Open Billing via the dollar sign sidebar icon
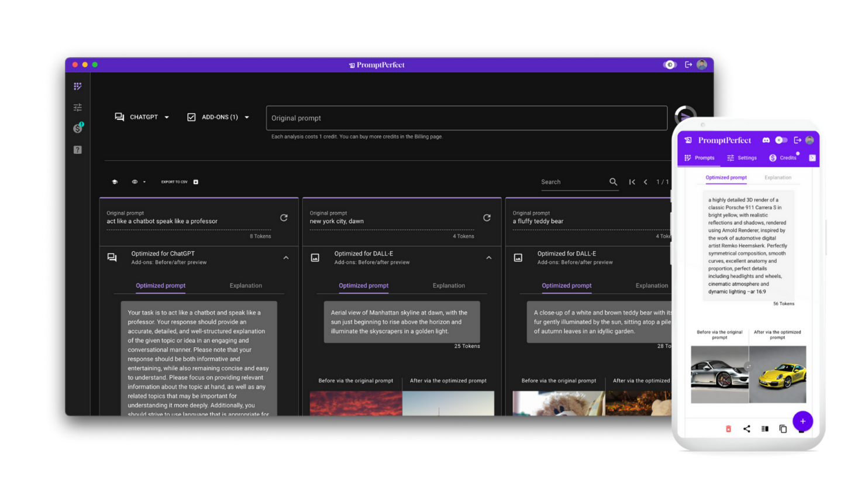This screenshot has width=868, height=501. coord(77,128)
